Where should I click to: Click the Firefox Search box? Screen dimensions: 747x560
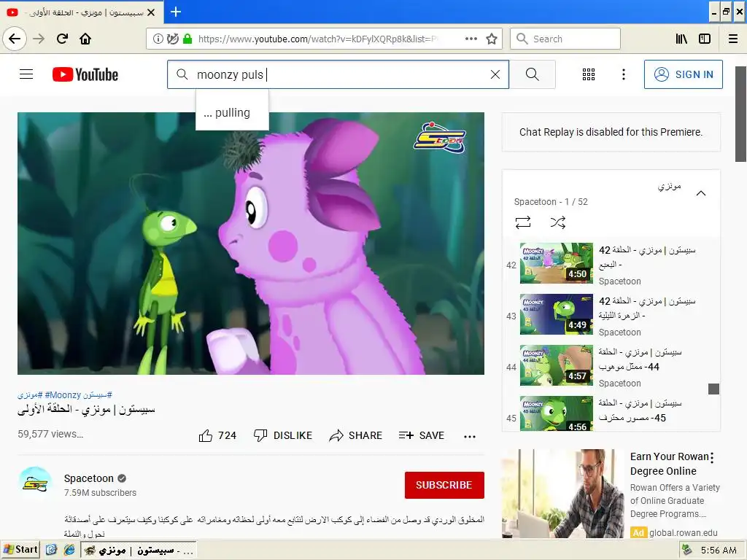point(565,39)
